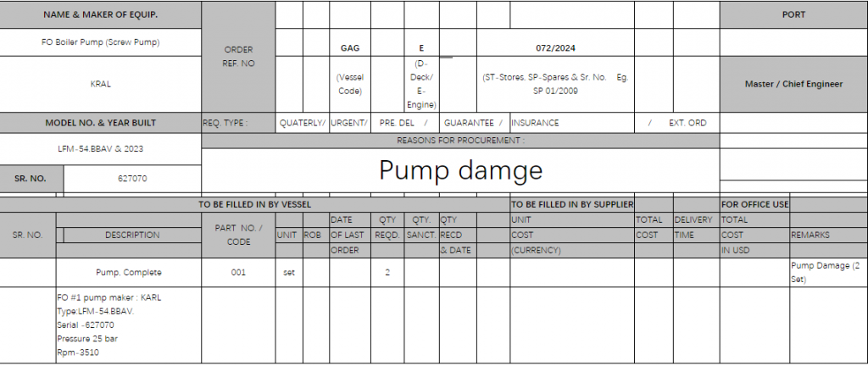The width and height of the screenshot is (868, 366).
Task: Click the 'Pump Damage (2 Set)' remarks cell
Action: point(827,272)
